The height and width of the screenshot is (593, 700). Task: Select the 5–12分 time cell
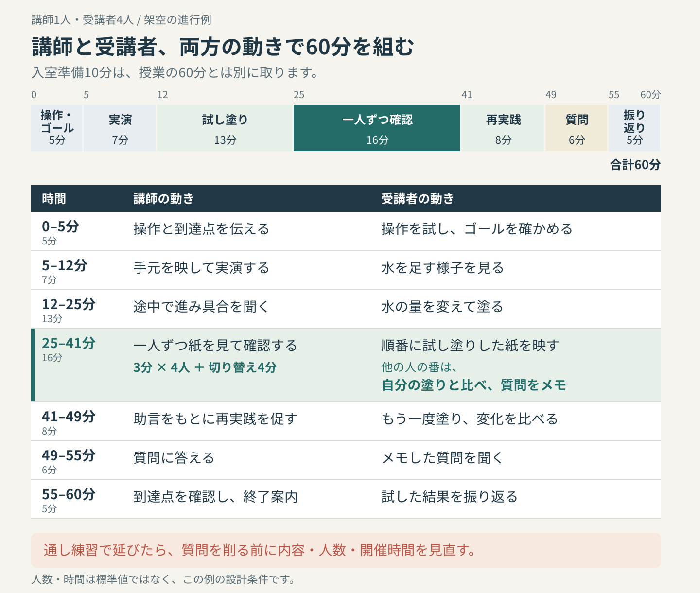pos(65,271)
